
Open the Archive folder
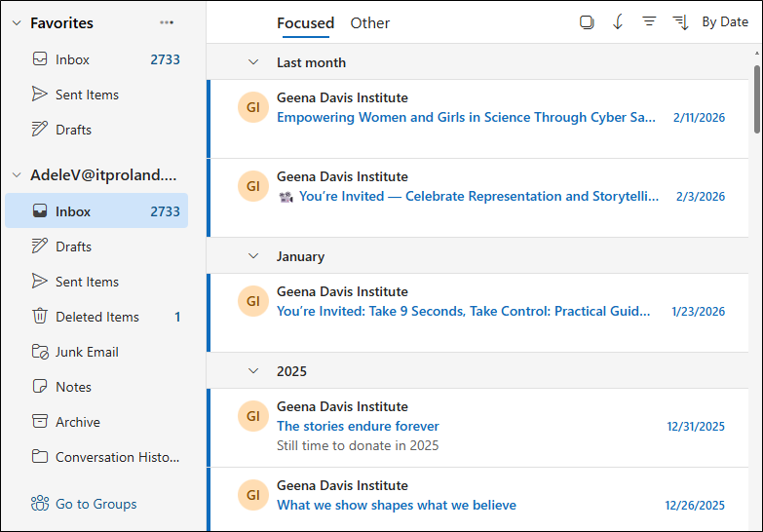pyautogui.click(x=77, y=422)
